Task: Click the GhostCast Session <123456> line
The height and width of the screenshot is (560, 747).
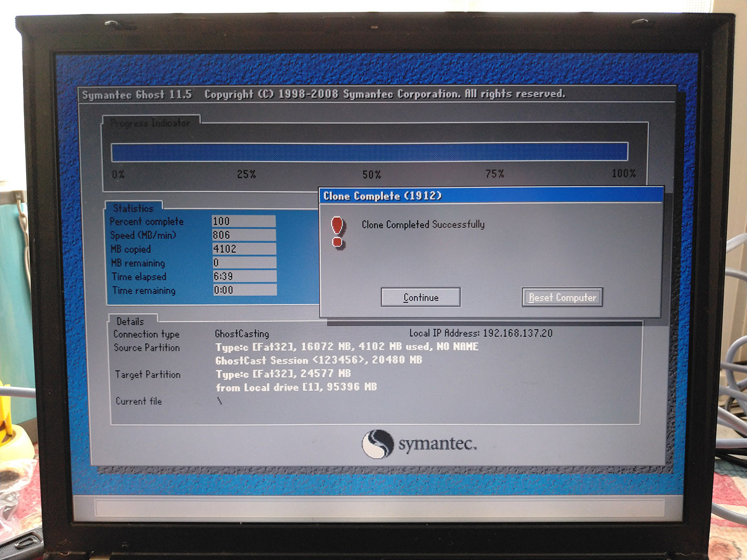Action: (319, 360)
